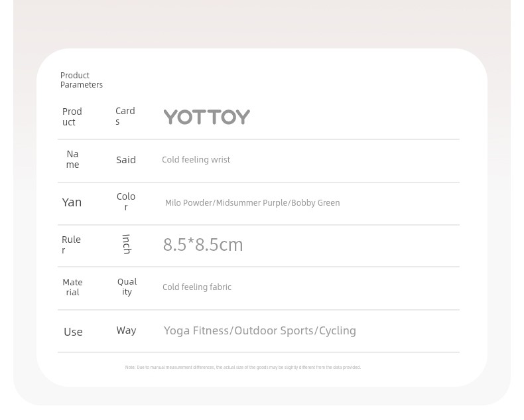Click the 'Use' row label
This screenshot has height=420, width=524.
(73, 332)
